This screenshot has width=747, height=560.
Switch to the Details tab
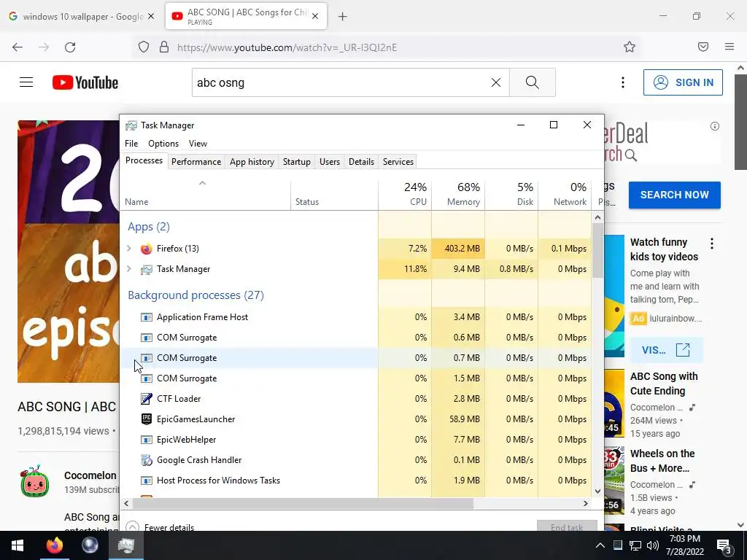click(x=361, y=162)
